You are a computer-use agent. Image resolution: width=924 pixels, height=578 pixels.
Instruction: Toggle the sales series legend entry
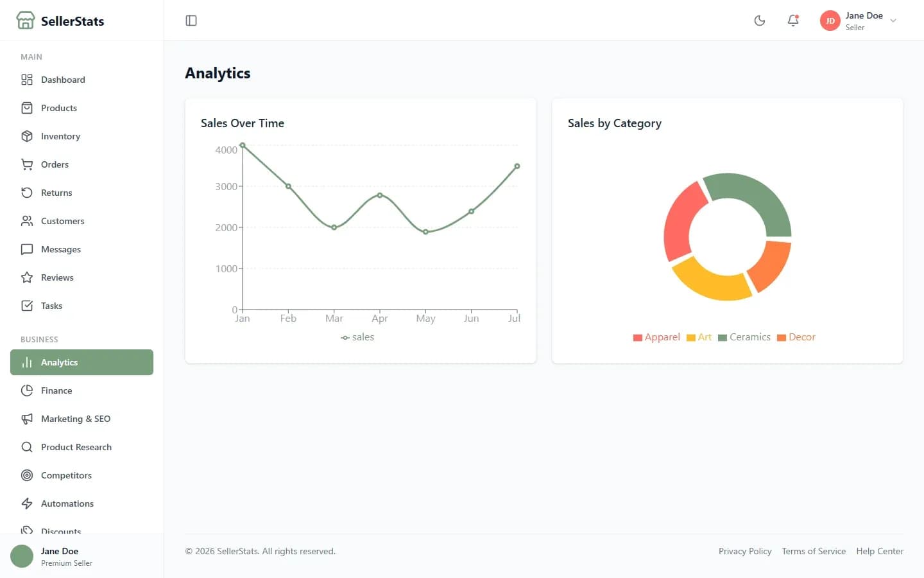click(x=357, y=337)
